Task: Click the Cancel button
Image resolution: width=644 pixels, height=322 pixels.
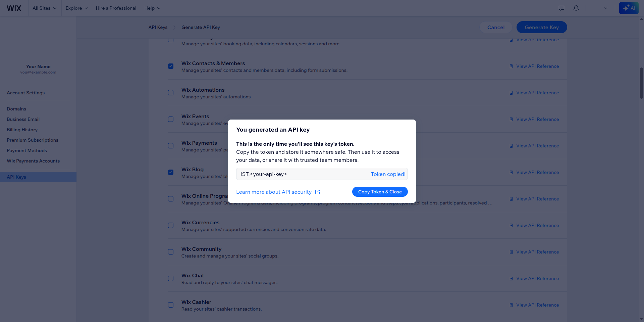Action: [496, 27]
